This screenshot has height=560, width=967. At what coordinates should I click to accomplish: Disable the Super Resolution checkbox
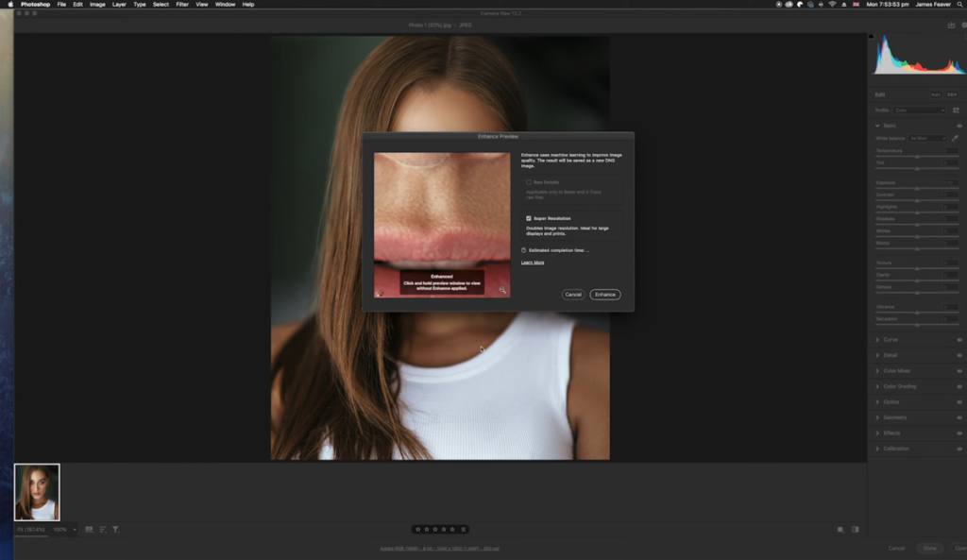point(528,218)
